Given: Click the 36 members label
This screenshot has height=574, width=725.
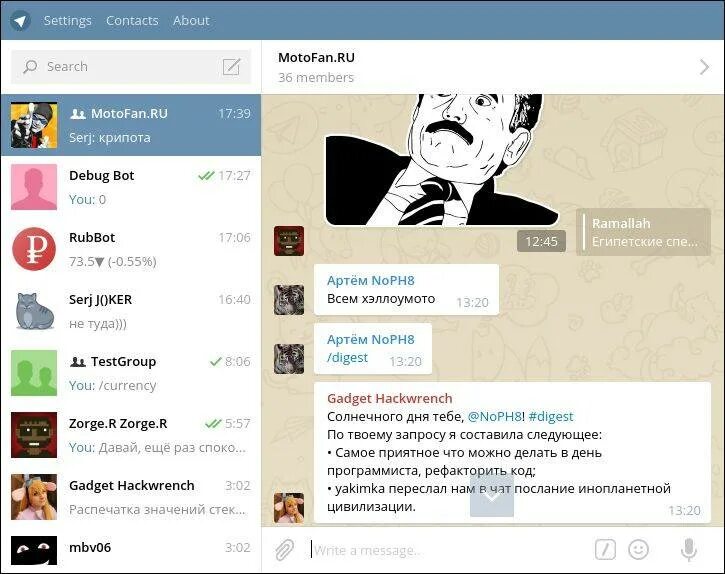Looking at the screenshot, I should tap(316, 77).
